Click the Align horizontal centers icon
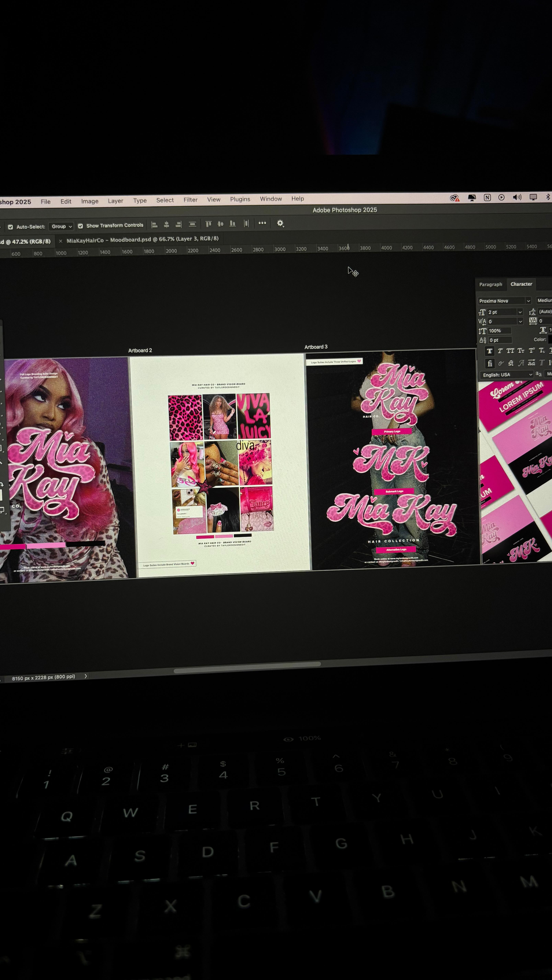 tap(166, 225)
